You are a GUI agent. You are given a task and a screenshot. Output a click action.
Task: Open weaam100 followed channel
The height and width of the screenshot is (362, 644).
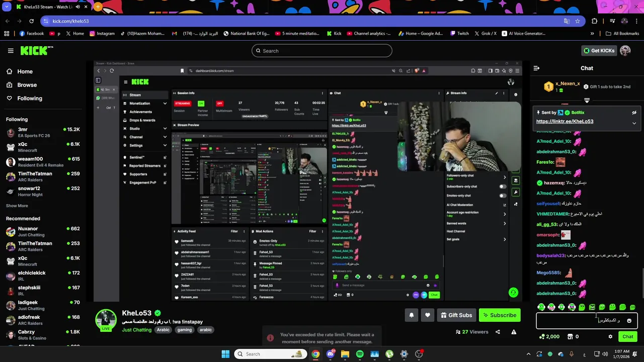coord(43,162)
